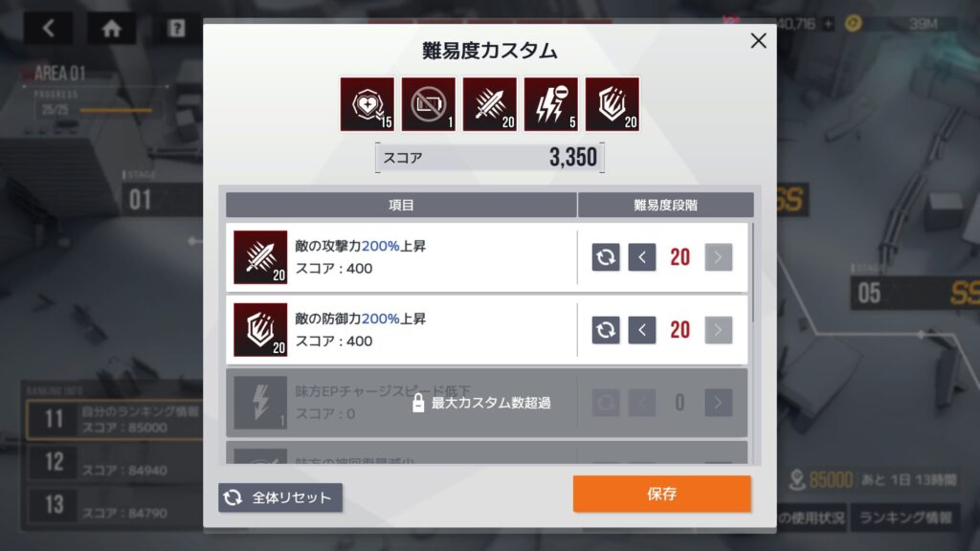Open the help question mark icon
Image resolution: width=980 pixels, height=551 pixels.
[x=176, y=28]
